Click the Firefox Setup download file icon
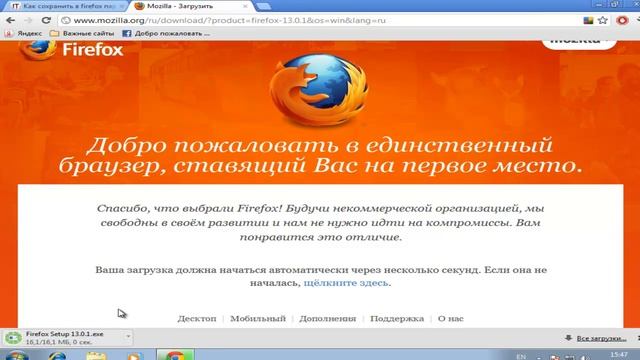 [x=13, y=338]
